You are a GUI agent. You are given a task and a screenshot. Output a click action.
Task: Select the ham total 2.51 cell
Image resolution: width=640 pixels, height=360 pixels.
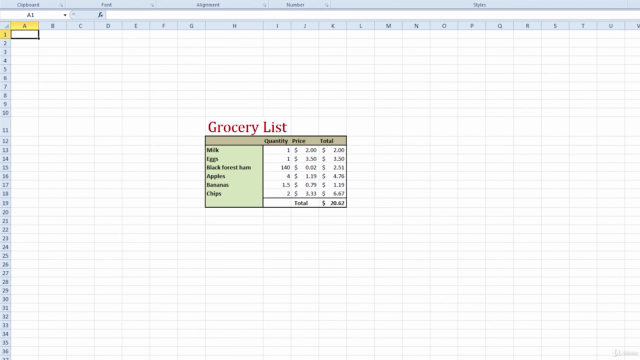(x=333, y=167)
